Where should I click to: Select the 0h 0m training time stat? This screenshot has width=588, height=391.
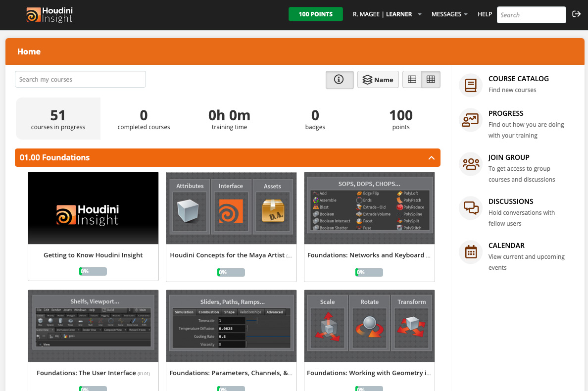point(229,119)
